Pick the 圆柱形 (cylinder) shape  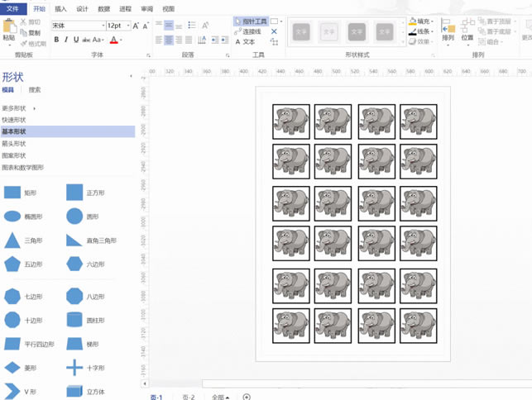[74, 320]
